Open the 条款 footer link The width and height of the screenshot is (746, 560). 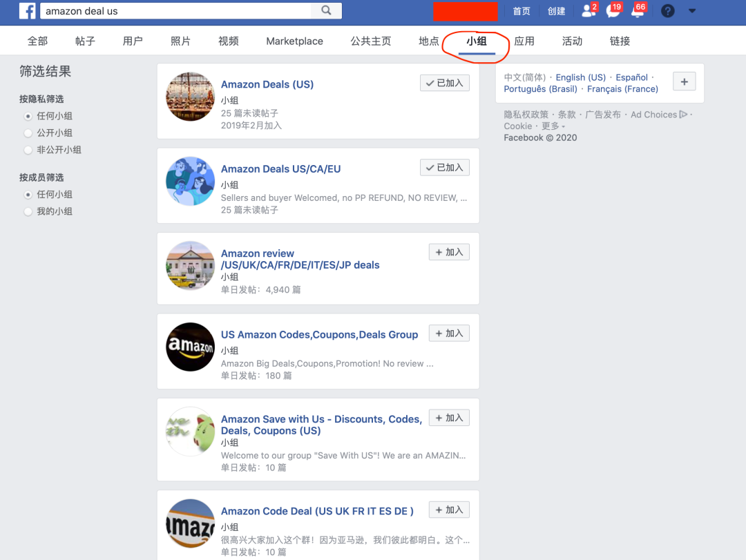[x=566, y=115]
